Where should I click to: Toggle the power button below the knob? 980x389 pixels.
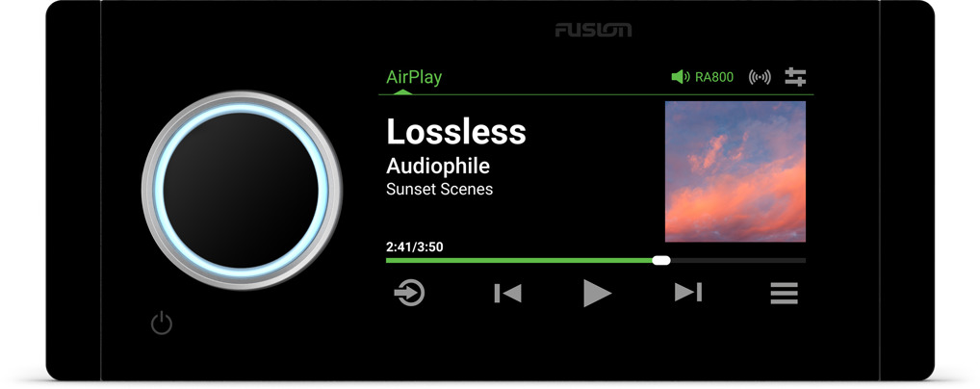162,324
